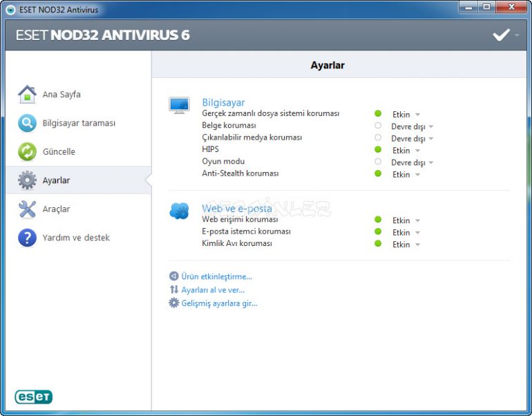Click the Yardım ve destek question icon
532x416 pixels.
(x=27, y=238)
